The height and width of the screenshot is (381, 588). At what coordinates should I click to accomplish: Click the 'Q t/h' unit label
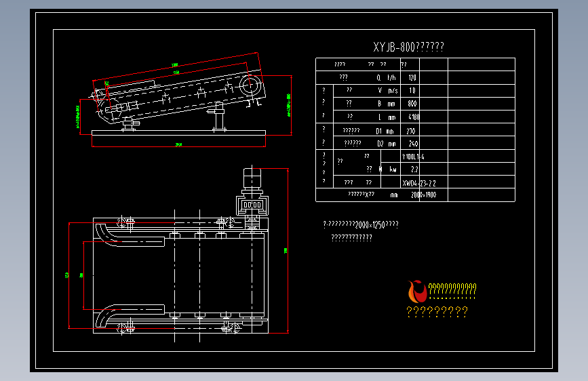pyautogui.click(x=387, y=78)
